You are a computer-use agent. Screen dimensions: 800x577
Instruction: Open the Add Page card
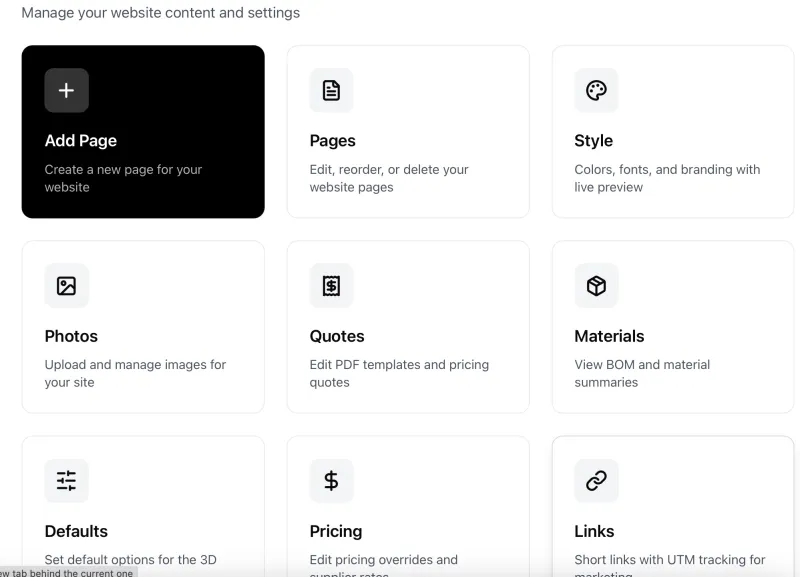pyautogui.click(x=143, y=131)
